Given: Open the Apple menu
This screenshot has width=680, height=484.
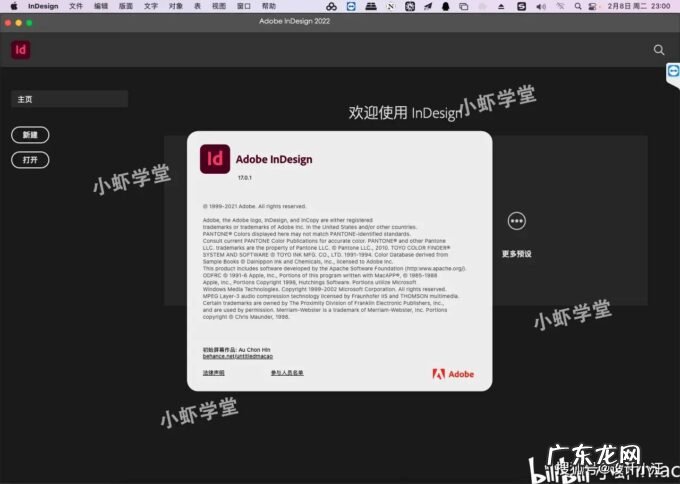Looking at the screenshot, I should (x=14, y=6).
